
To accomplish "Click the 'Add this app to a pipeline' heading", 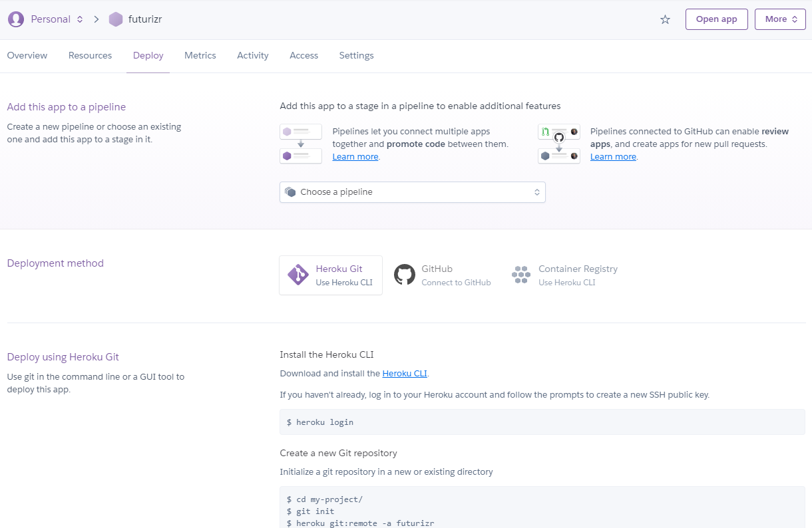I will coord(66,107).
